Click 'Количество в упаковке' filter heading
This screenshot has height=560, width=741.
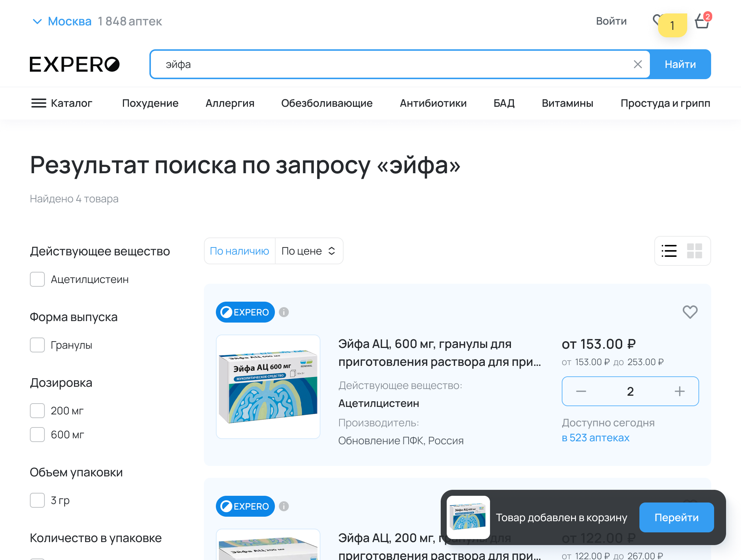tap(96, 538)
